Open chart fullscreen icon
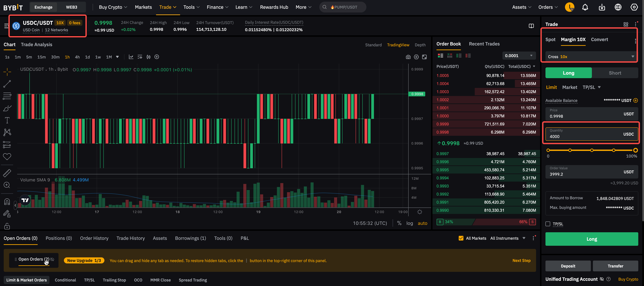Viewport: 644px width, 286px height. click(x=424, y=57)
